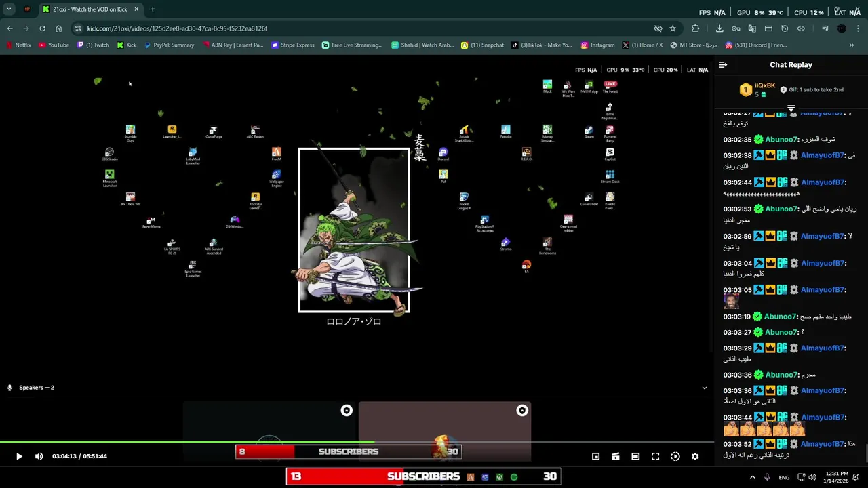The height and width of the screenshot is (488, 868).
Task: Open the Kick bookmark
Action: pyautogui.click(x=127, y=45)
